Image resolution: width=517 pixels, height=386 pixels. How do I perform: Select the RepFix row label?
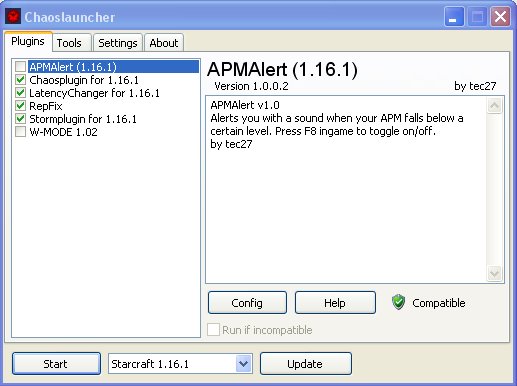click(x=46, y=106)
